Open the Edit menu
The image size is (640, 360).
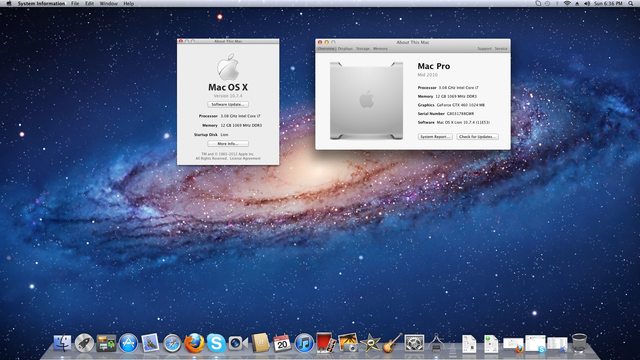(x=89, y=3)
